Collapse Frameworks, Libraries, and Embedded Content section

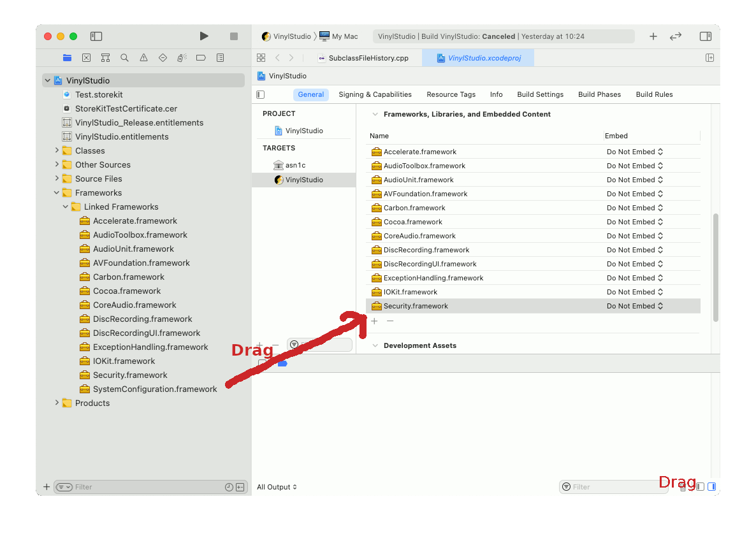tap(375, 114)
